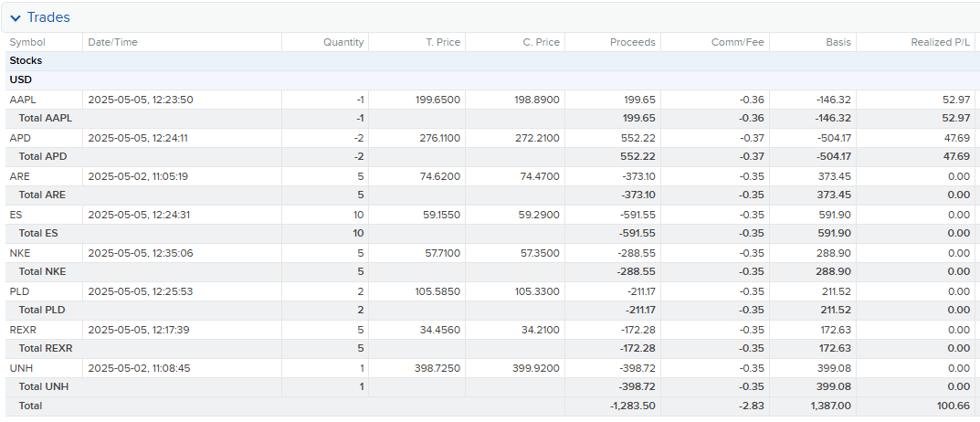Click ARE trade price 74.6200
Viewport: 980px width, 422px height.
click(440, 176)
